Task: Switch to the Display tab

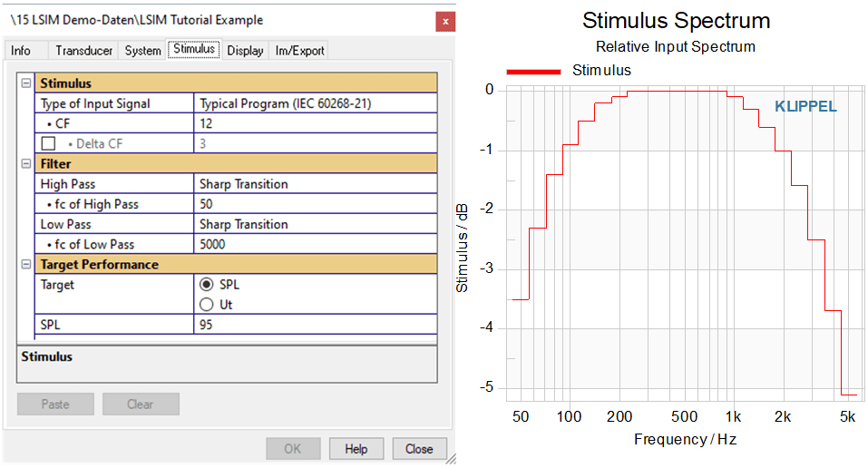Action: pos(245,51)
